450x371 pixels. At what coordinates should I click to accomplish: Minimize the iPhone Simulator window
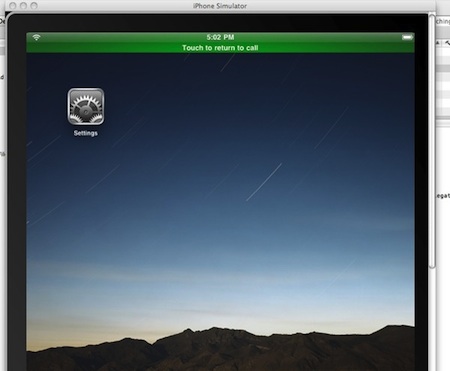[23, 6]
